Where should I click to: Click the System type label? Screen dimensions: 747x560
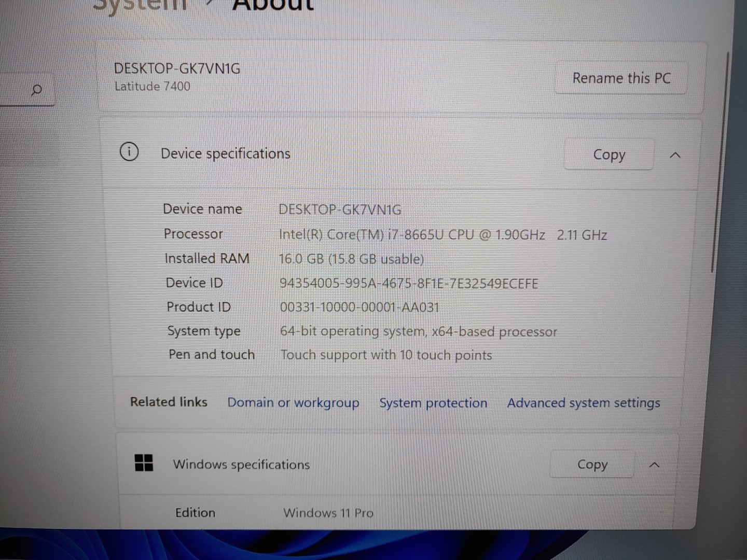point(204,331)
